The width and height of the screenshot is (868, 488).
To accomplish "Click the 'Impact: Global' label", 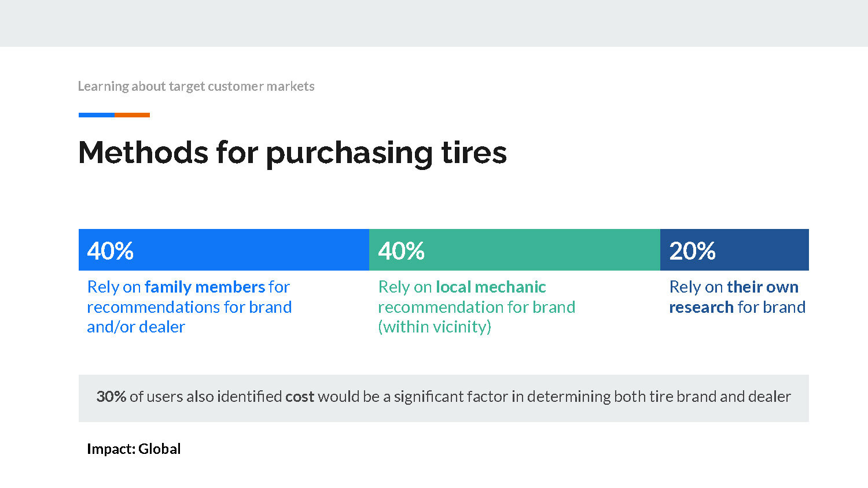I will [134, 449].
